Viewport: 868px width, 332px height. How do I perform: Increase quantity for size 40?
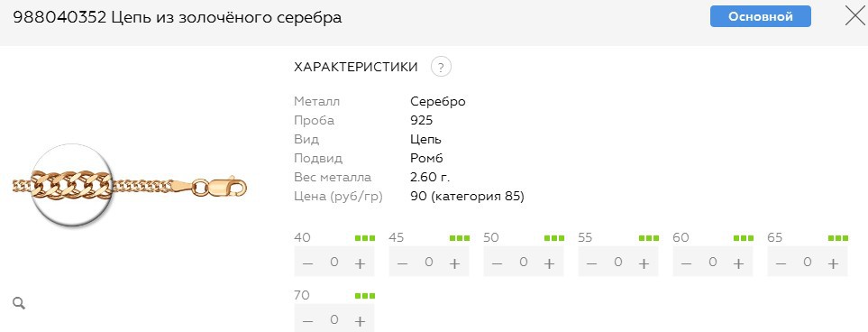[360, 263]
